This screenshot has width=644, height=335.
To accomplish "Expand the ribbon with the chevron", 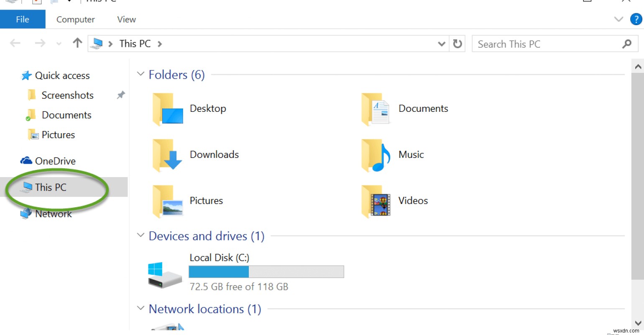I will click(x=618, y=19).
